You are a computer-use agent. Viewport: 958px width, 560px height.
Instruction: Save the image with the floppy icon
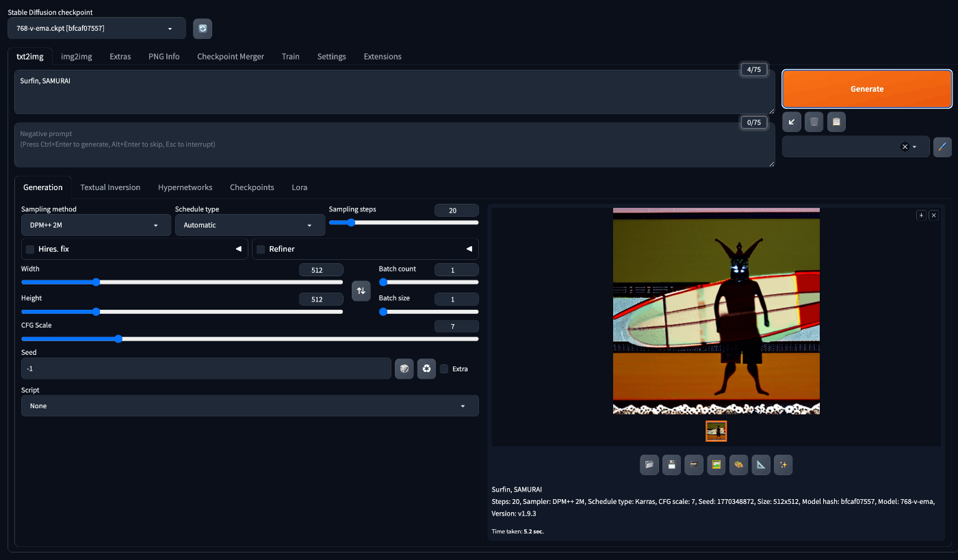point(672,465)
